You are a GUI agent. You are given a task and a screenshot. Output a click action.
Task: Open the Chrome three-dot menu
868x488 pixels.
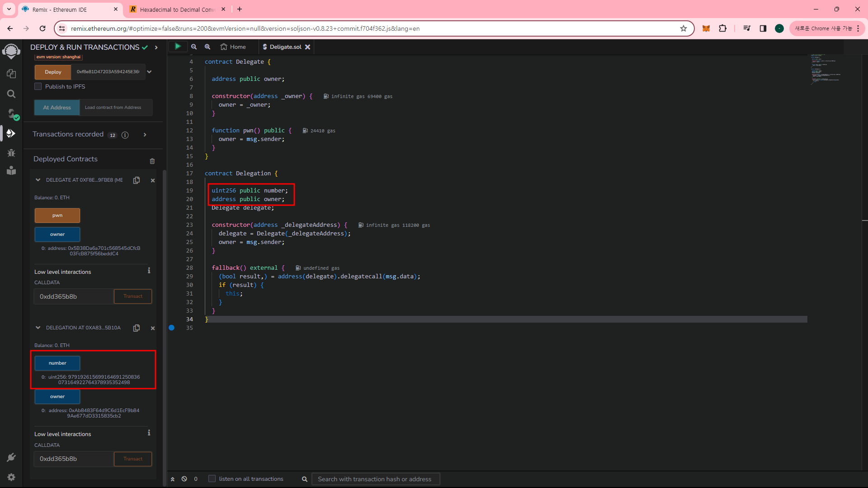[x=858, y=28]
